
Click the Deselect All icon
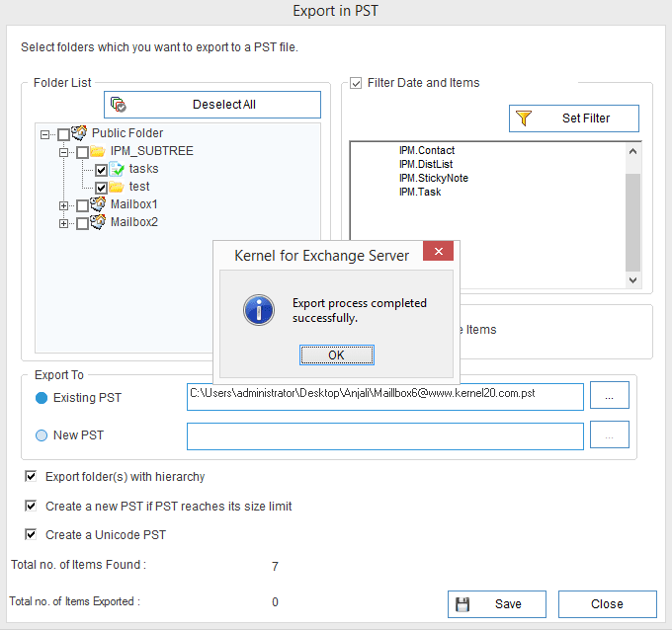pos(119,105)
